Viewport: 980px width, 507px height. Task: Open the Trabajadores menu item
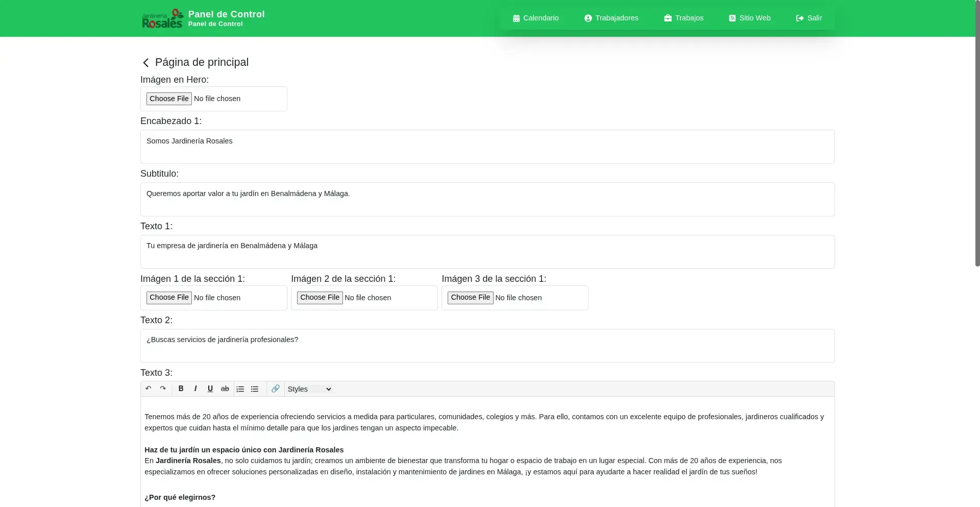611,18
